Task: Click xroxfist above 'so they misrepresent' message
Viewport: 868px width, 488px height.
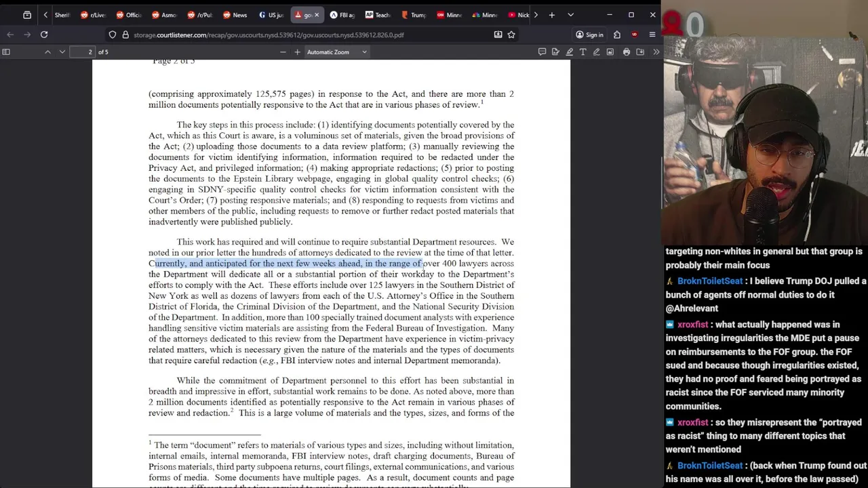Action: tap(692, 422)
